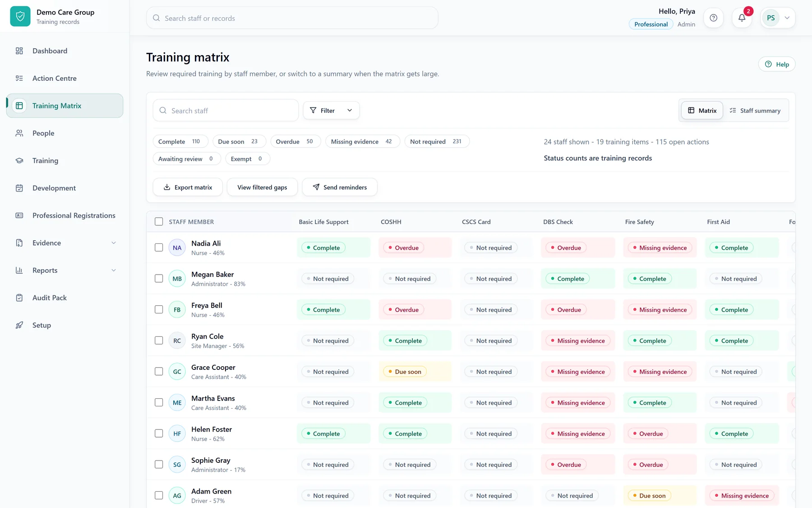Click the Development calendar icon
Screen dimensions: 812x508
tap(19, 188)
